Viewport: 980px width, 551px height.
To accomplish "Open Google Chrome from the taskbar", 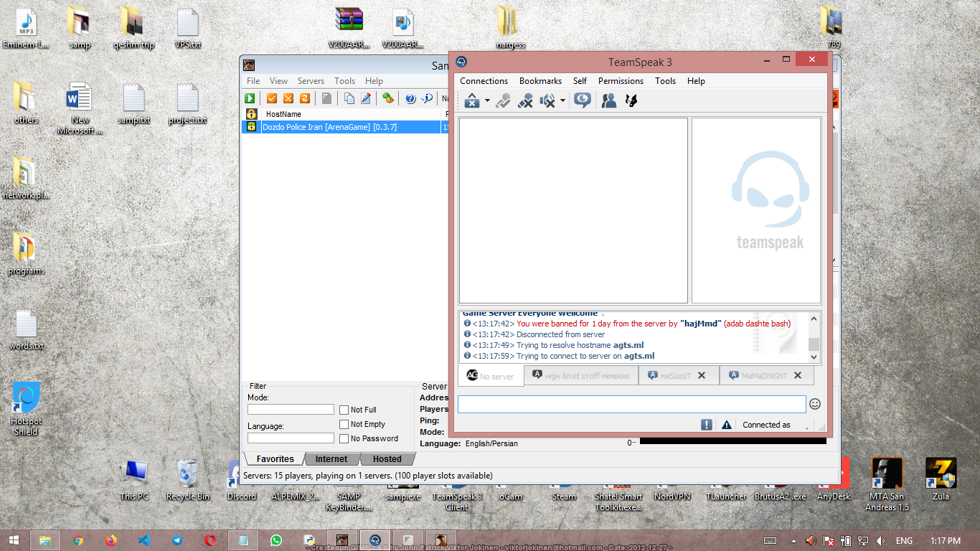I will [x=78, y=540].
